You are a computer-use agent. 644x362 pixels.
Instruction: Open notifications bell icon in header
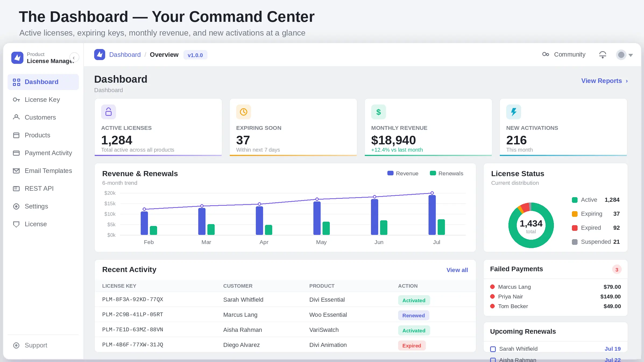[603, 55]
